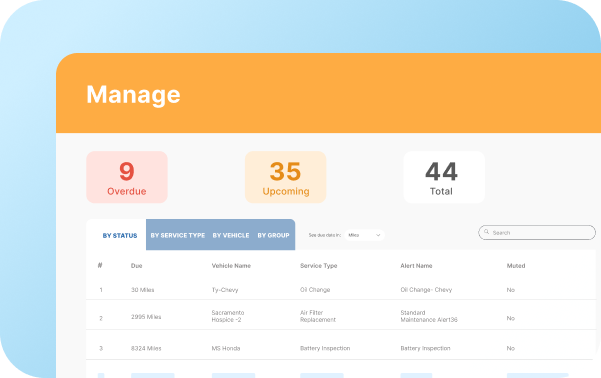The width and height of the screenshot is (601, 378).
Task: Sort by the Vehicle Name column header
Action: pos(231,266)
